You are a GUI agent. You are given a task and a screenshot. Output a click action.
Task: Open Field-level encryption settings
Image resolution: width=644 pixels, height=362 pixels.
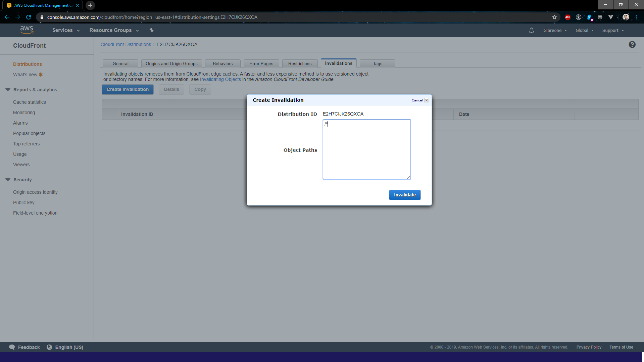(x=35, y=213)
